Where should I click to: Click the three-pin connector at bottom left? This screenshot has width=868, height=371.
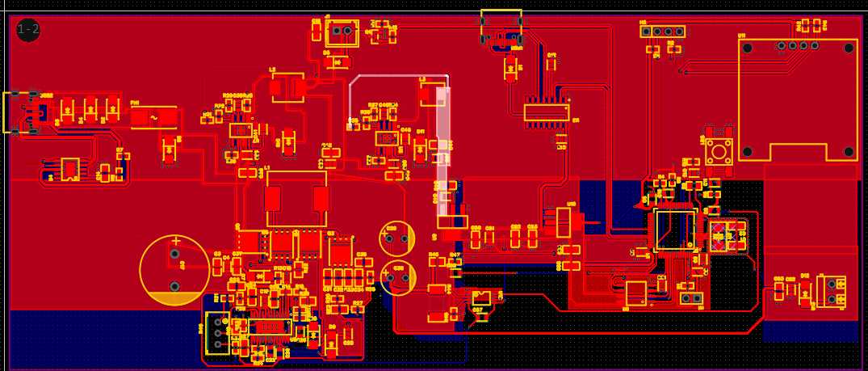coord(216,332)
